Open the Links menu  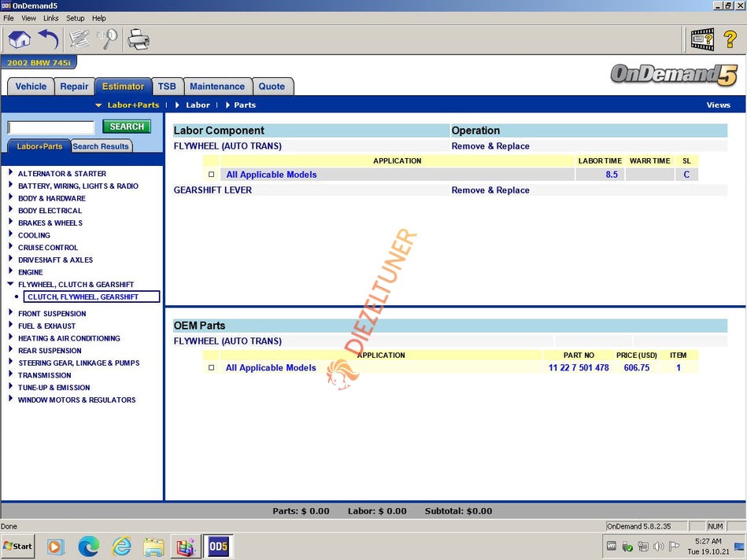[51, 18]
